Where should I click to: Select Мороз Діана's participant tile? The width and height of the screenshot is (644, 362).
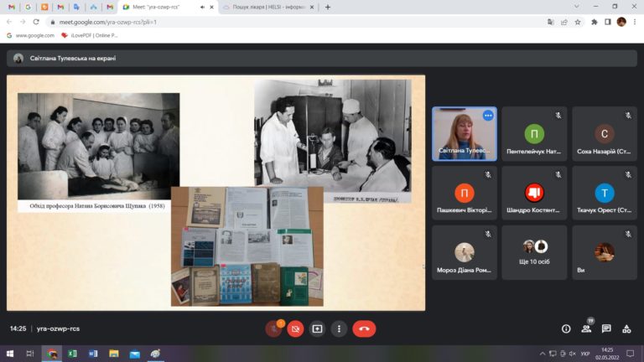465,253
